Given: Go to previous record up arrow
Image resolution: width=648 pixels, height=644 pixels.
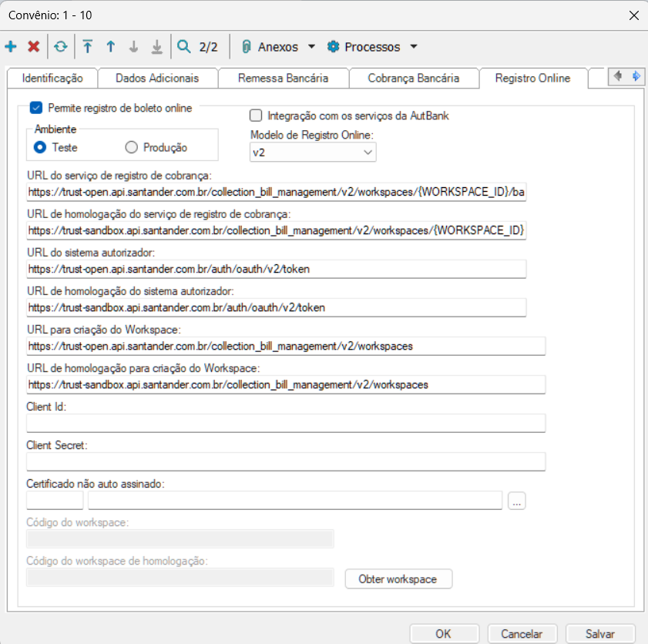Looking at the screenshot, I should pos(111,47).
